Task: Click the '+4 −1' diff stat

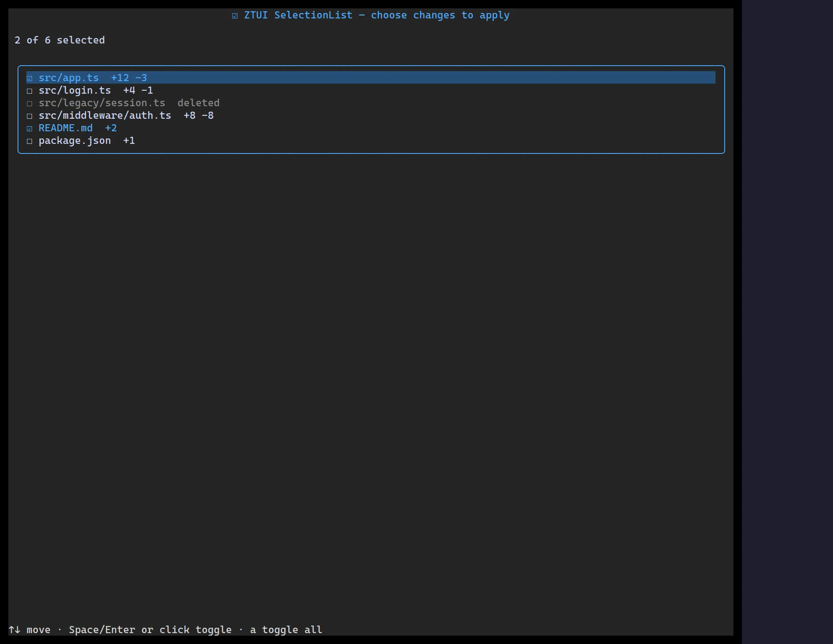Action: point(138,90)
